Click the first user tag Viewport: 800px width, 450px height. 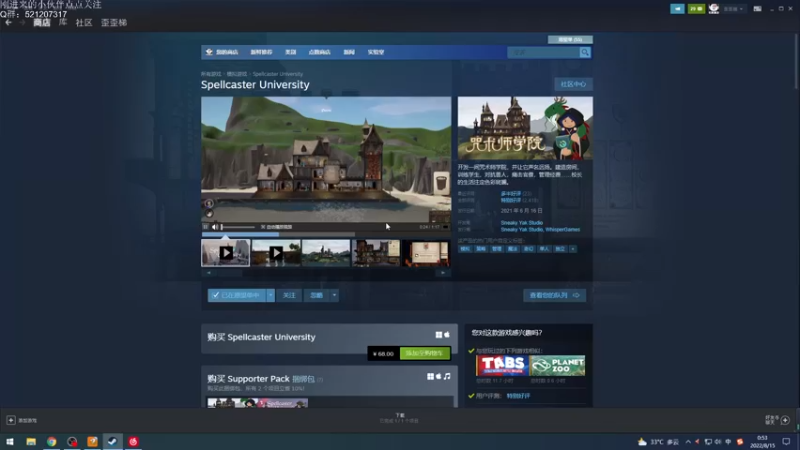click(465, 249)
